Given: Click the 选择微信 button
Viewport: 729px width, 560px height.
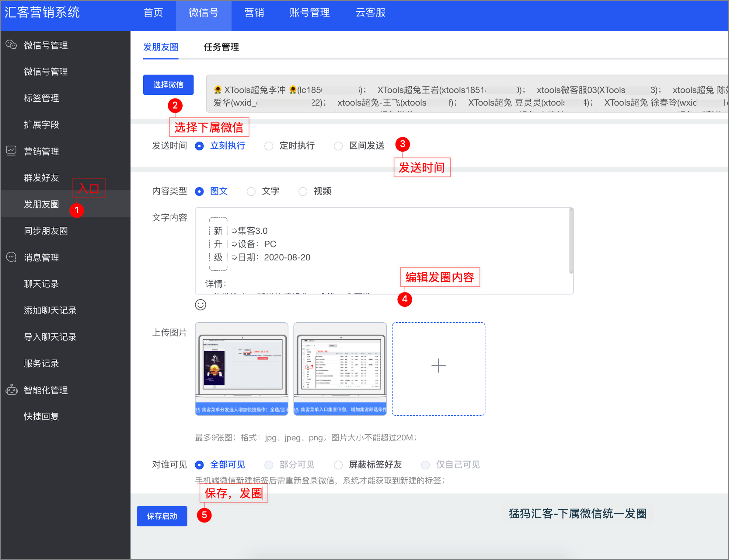Looking at the screenshot, I should [x=168, y=85].
